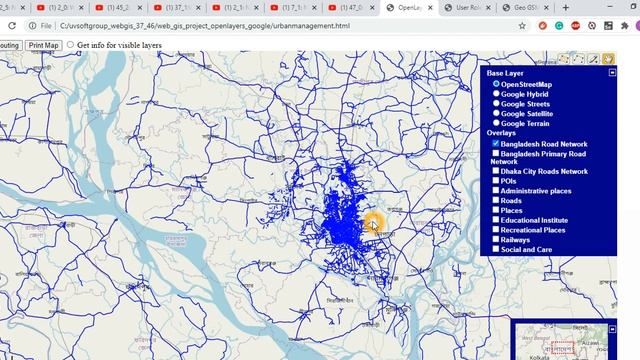This screenshot has height=360, width=640.
Task: Activate the pan hand tool on the map
Action: [608, 59]
